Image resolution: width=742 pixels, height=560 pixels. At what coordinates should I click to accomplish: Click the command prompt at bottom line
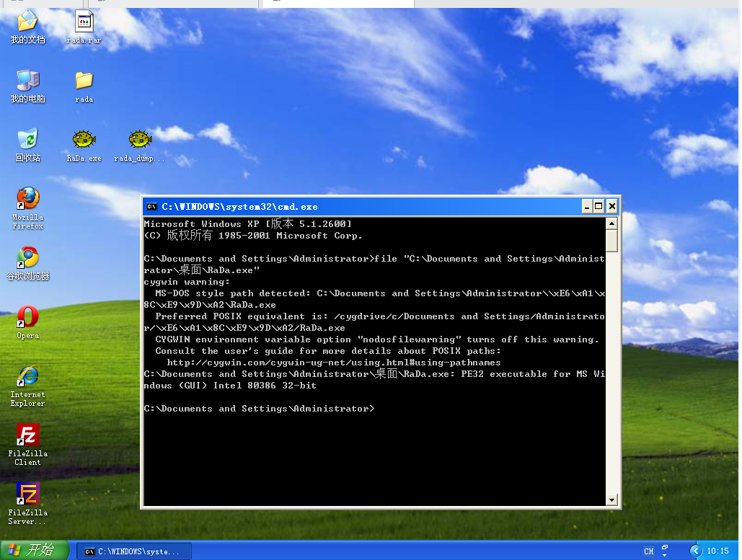(259, 409)
